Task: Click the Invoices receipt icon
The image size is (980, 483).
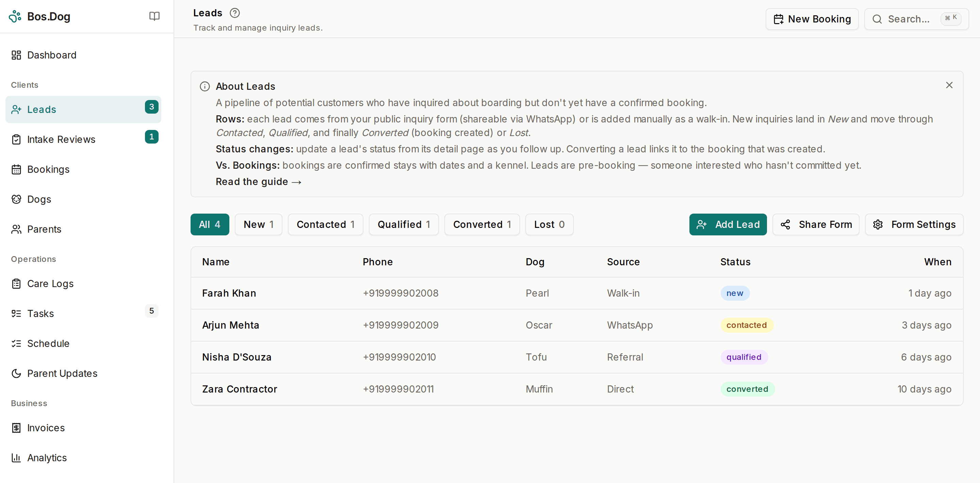Action: coord(16,428)
